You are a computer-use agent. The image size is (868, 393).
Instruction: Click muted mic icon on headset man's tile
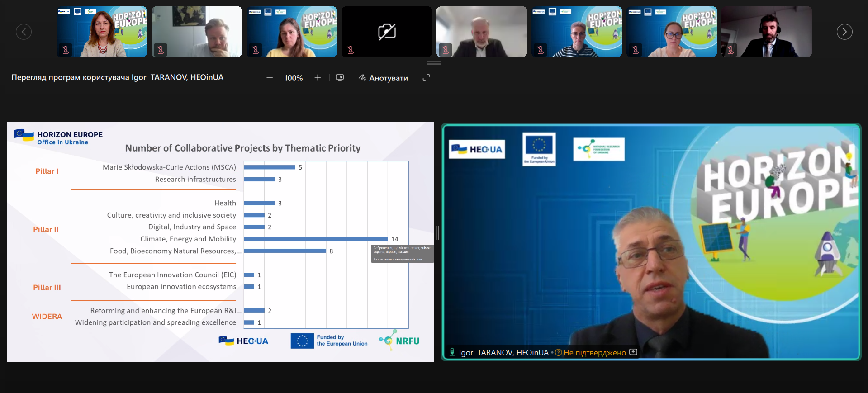coord(730,50)
